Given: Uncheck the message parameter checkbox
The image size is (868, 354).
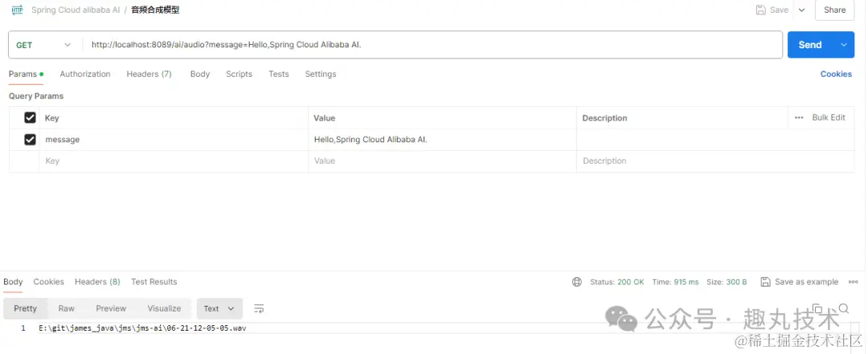Looking at the screenshot, I should click(30, 140).
